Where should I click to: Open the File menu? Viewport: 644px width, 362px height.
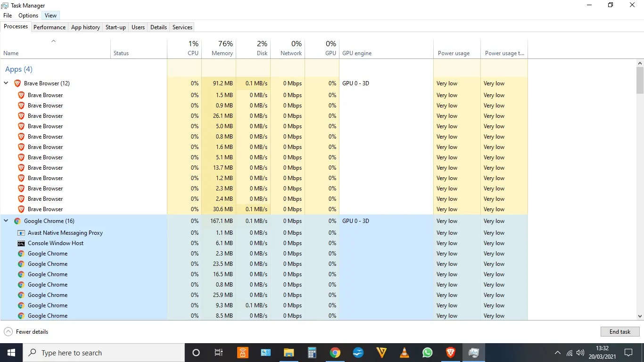pyautogui.click(x=8, y=16)
